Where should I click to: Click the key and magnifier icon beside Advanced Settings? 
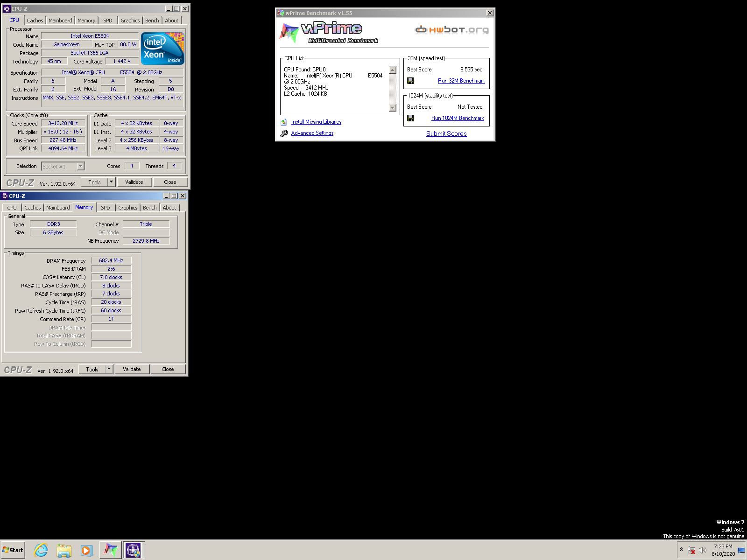pyautogui.click(x=284, y=133)
